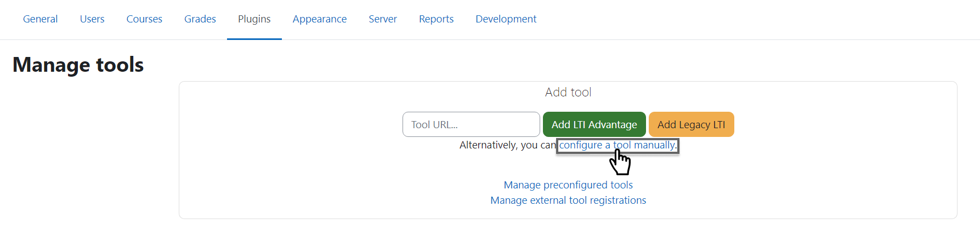Screen dimensions: 980x241
Task: Switch to the Users tab
Action: point(92,19)
